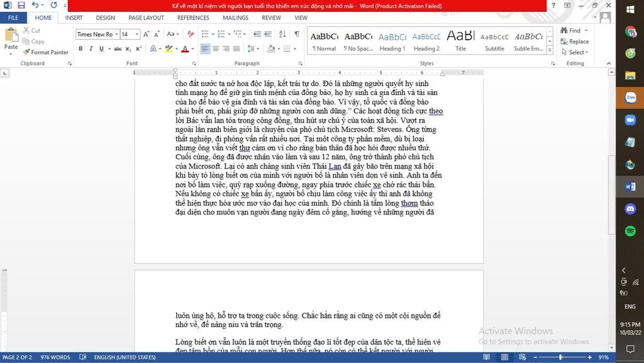Align text left
This screenshot has width=644, height=363.
click(205, 48)
